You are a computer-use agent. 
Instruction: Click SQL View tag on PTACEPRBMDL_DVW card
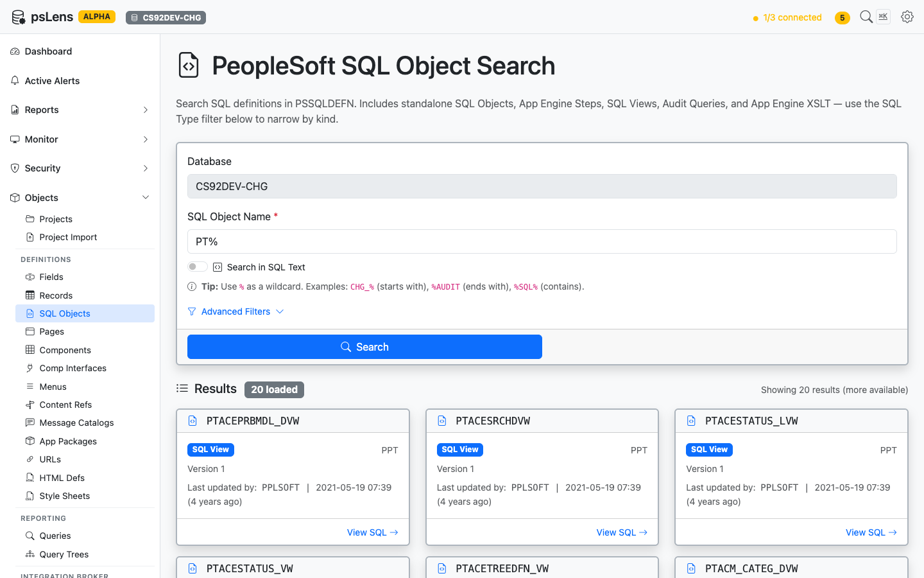[x=210, y=450]
